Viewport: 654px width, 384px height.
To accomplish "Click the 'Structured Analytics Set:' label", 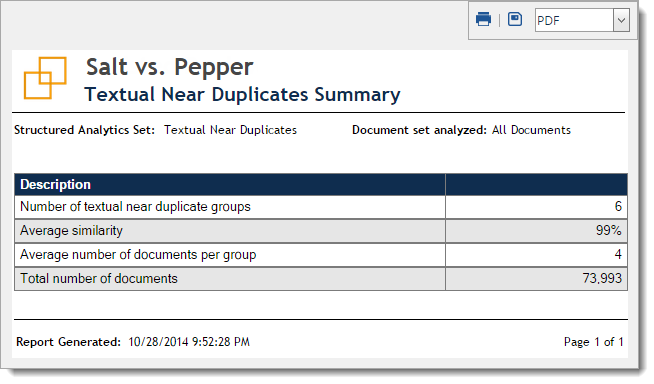I will pyautogui.click(x=84, y=130).
